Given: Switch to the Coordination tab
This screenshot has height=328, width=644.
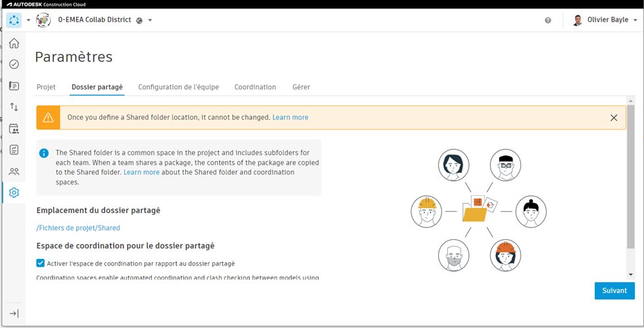Looking at the screenshot, I should [x=255, y=87].
